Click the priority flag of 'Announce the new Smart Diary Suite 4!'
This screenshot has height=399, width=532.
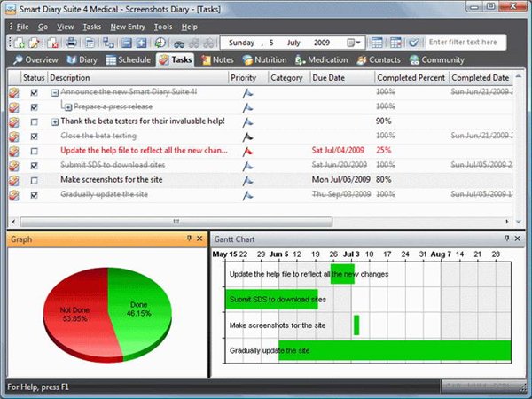(247, 93)
